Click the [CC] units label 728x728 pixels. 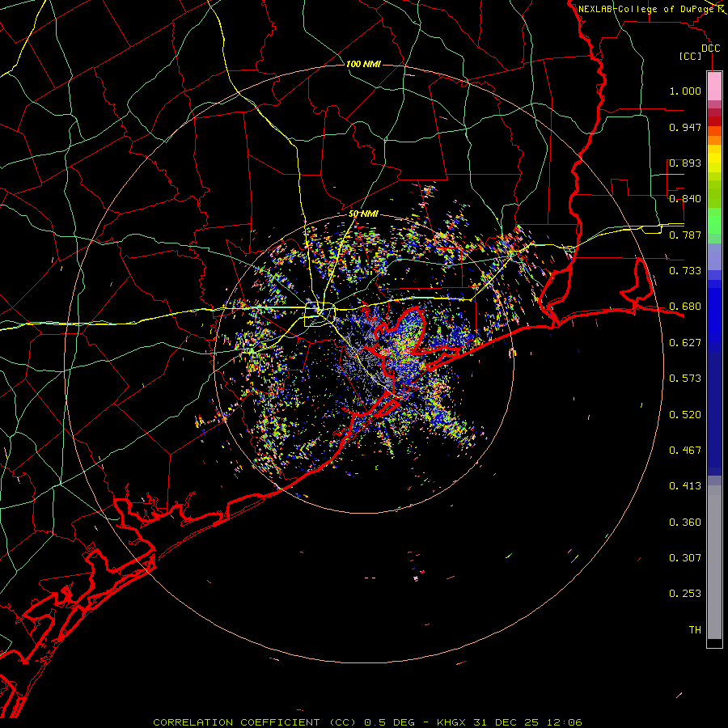[x=691, y=56]
